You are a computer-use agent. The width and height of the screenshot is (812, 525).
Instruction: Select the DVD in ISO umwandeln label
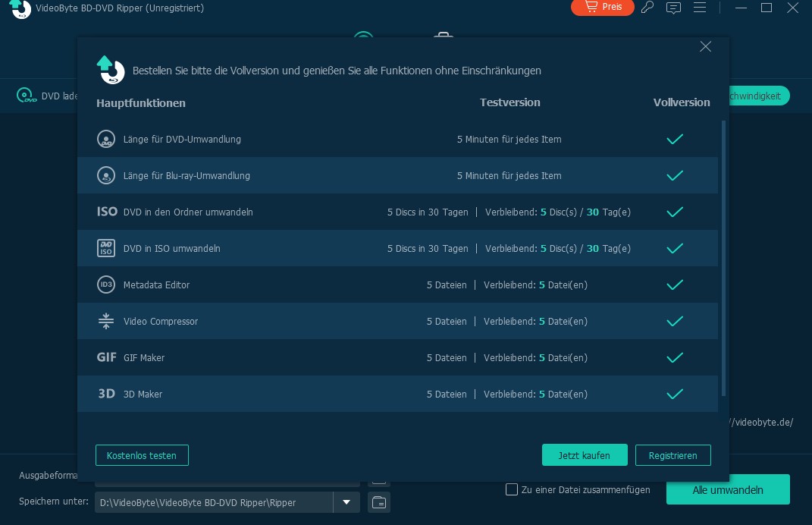pos(171,248)
